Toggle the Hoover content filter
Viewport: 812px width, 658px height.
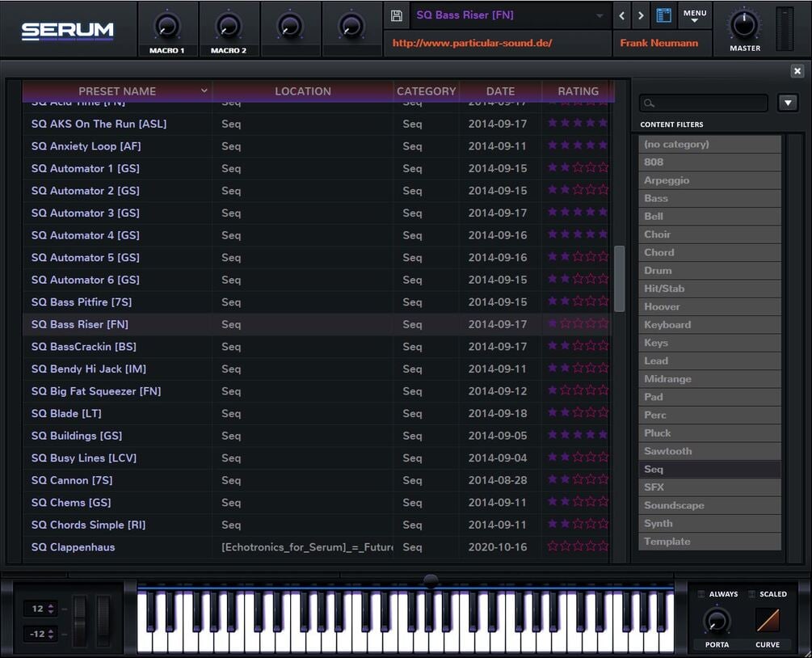pyautogui.click(x=709, y=306)
